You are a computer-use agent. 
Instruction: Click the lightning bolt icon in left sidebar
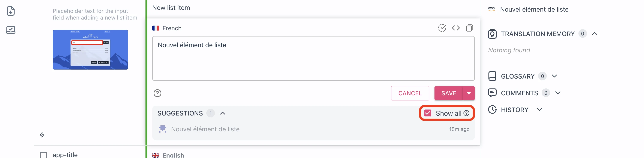click(x=42, y=135)
